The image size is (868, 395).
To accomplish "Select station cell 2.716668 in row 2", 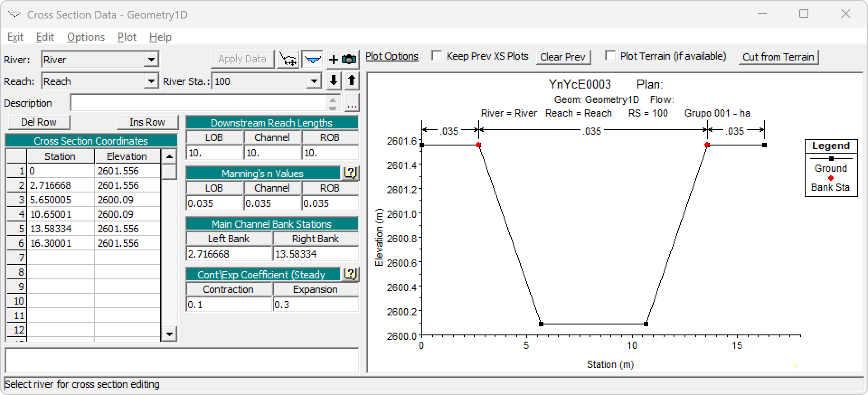I will coord(61,185).
